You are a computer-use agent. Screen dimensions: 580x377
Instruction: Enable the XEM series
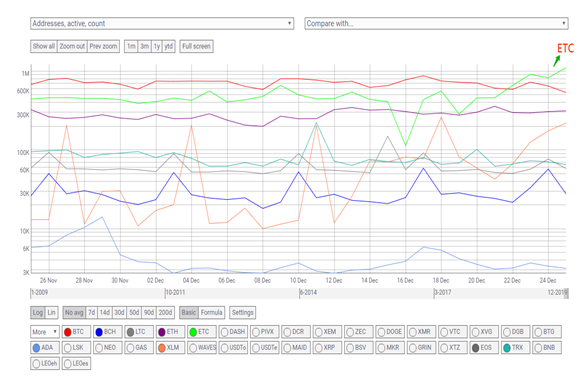tap(327, 332)
